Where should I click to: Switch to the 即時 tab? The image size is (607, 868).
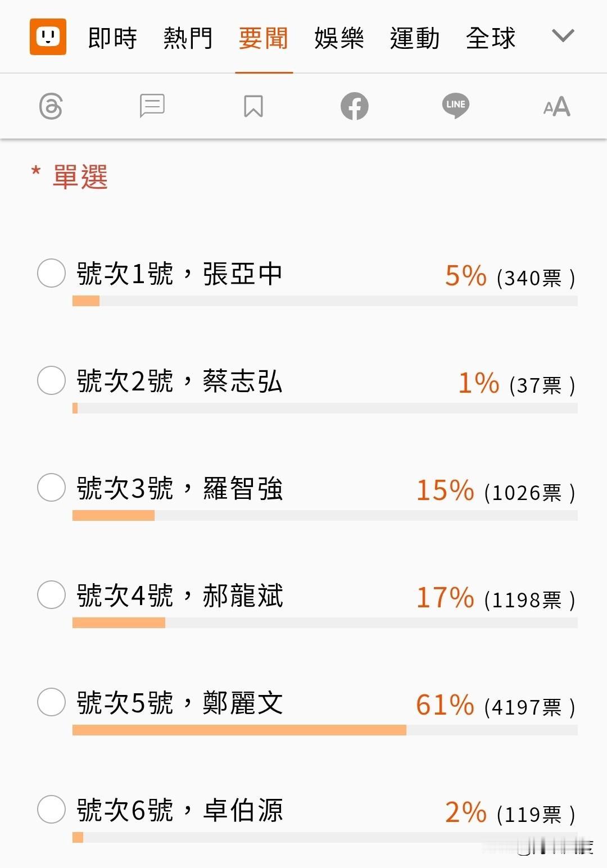pos(112,38)
